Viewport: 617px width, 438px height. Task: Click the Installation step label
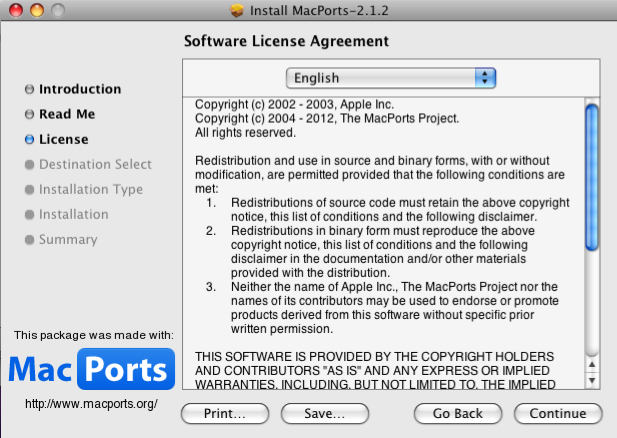coord(73,215)
